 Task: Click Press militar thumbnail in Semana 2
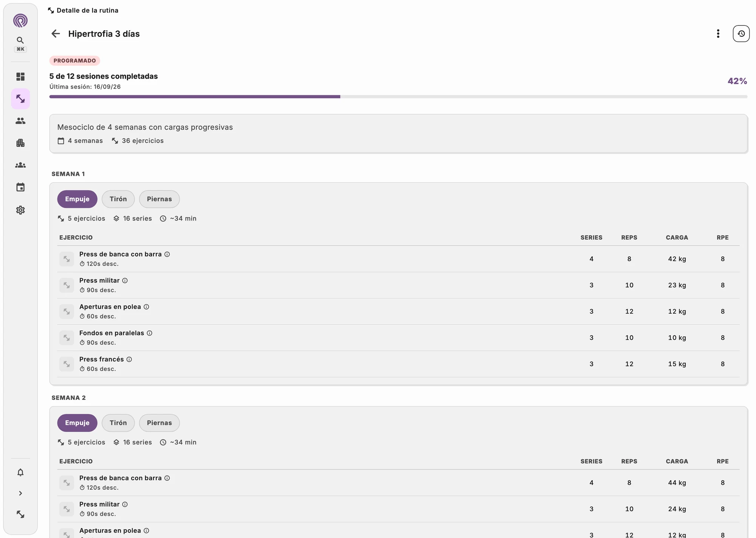(x=67, y=509)
